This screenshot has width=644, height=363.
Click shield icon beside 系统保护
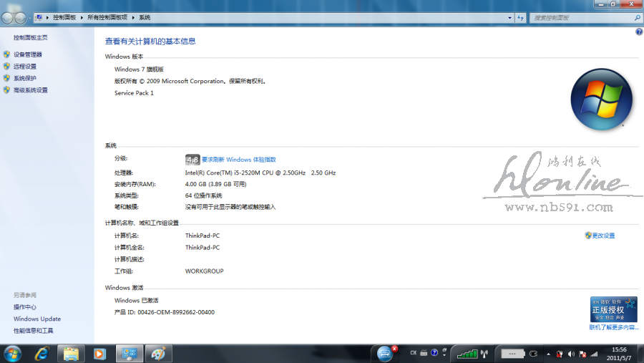click(6, 78)
